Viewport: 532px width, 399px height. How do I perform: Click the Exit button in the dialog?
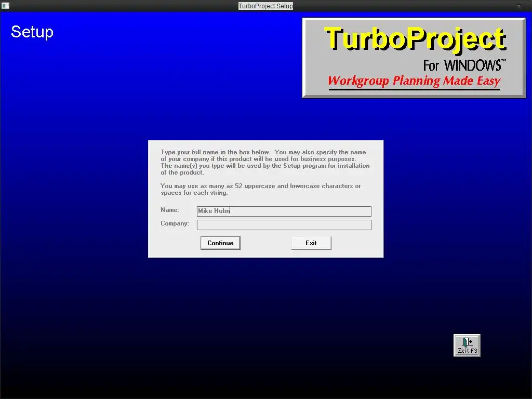tap(311, 243)
